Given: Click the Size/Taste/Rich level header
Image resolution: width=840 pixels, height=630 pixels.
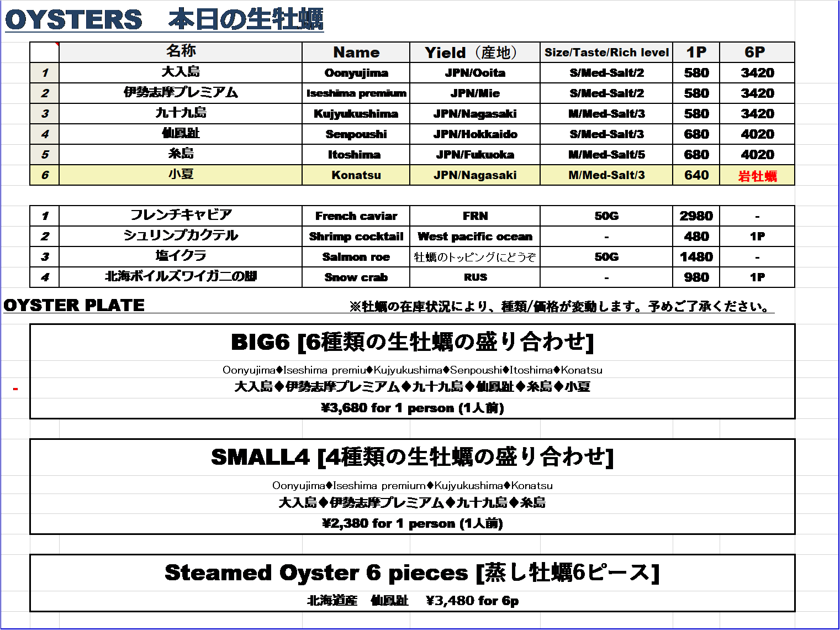Looking at the screenshot, I should (x=606, y=53).
